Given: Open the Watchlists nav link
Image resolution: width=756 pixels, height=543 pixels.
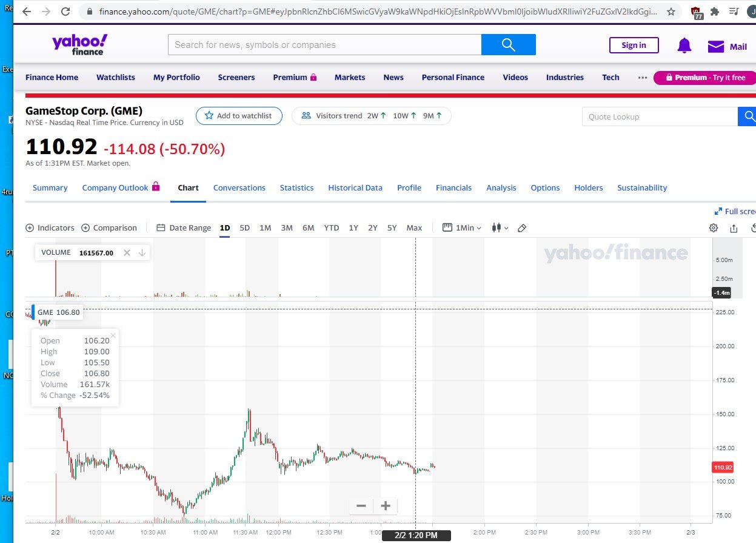Looking at the screenshot, I should click(116, 78).
